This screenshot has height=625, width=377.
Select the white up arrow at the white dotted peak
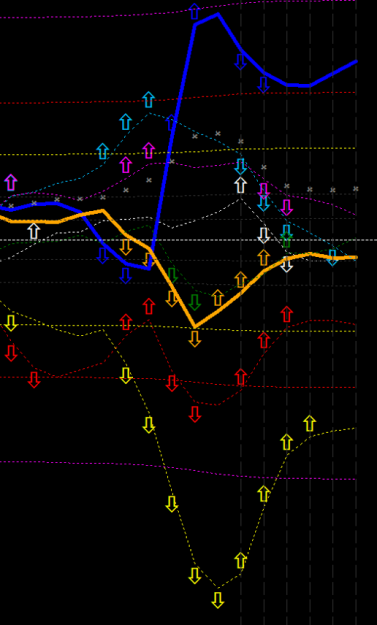pos(240,185)
